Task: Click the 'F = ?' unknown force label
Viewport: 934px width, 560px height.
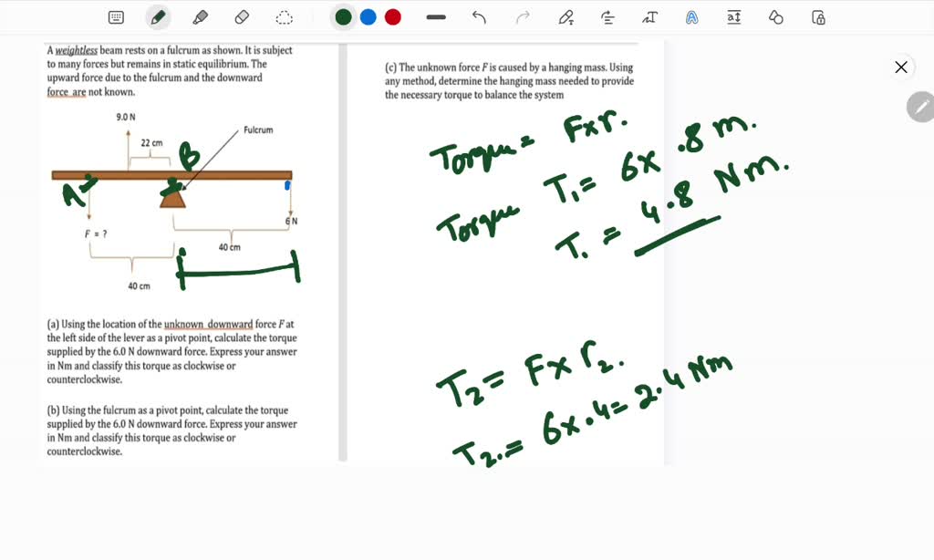Action: [x=96, y=234]
